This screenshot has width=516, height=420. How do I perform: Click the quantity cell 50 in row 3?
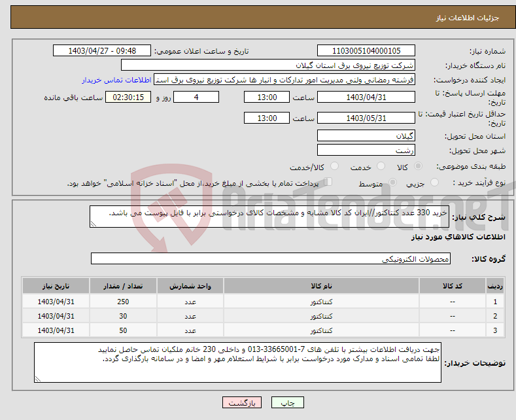click(123, 330)
